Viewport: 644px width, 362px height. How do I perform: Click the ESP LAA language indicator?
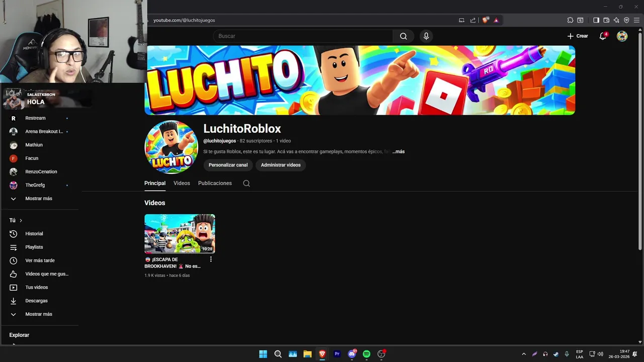(580, 354)
